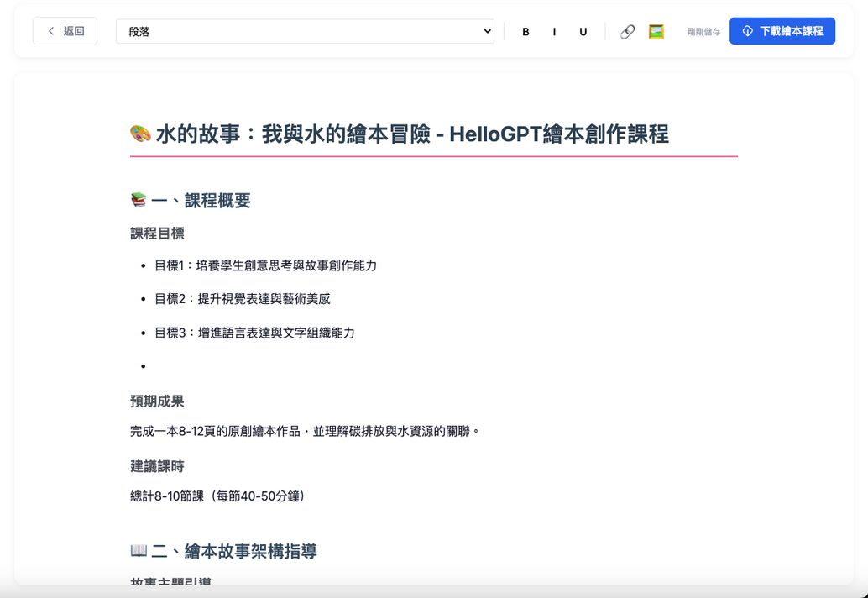Click the palette emoji in the document title
The height and width of the screenshot is (598, 868).
(x=139, y=134)
